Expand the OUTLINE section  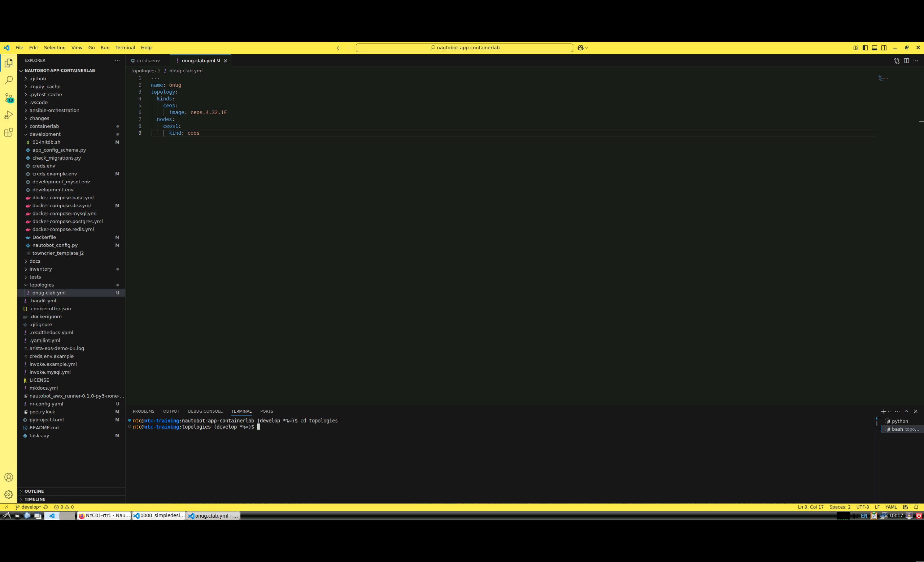(34, 491)
